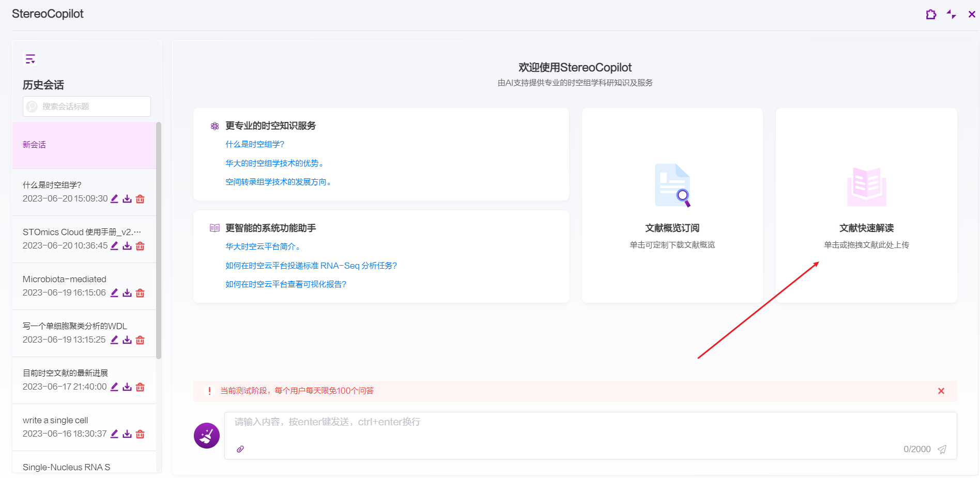Download the 写一个单细胞聚类分析的WDL conversation

click(127, 340)
